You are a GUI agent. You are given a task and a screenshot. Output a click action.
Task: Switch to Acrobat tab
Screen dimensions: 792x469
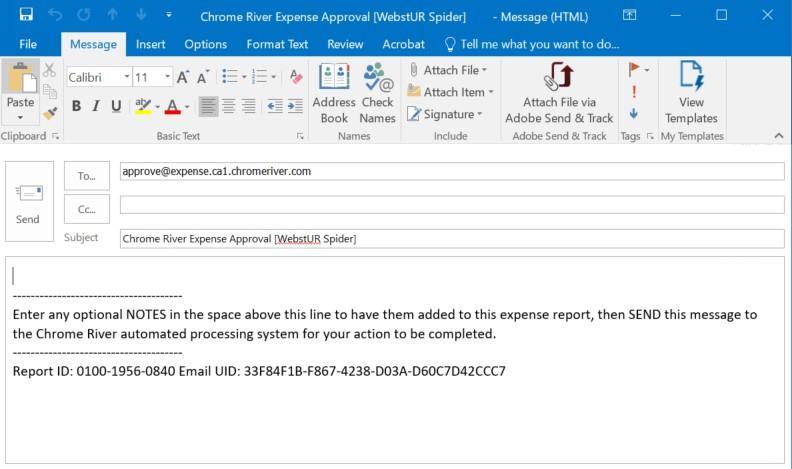404,44
